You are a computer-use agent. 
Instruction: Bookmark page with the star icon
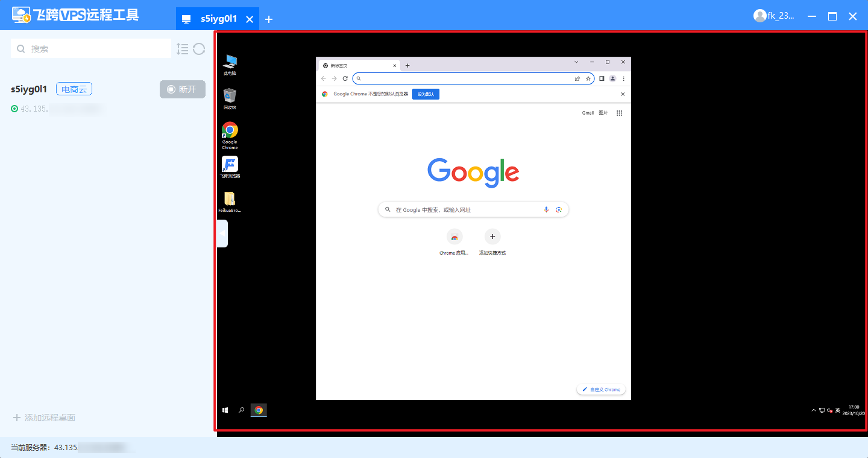coord(588,78)
